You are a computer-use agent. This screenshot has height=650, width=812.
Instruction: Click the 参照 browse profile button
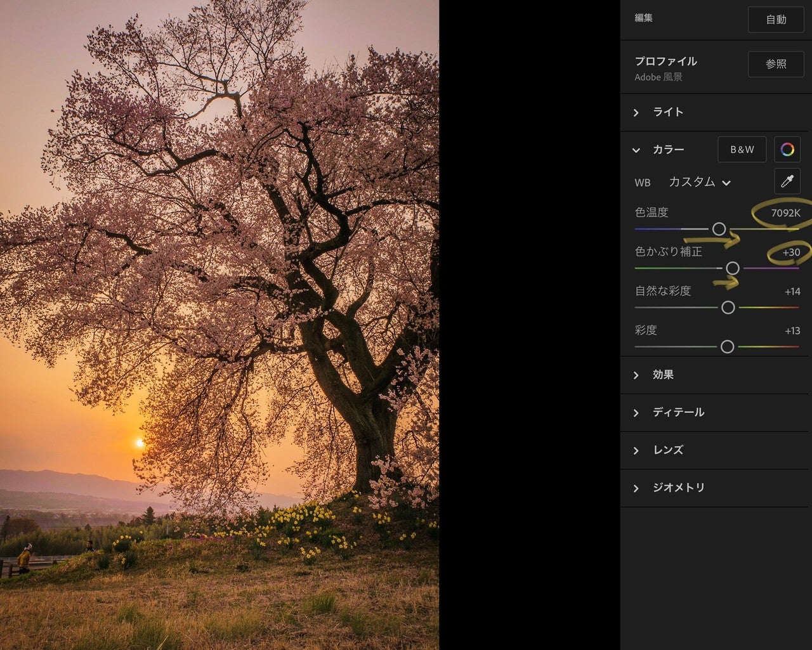pyautogui.click(x=776, y=64)
